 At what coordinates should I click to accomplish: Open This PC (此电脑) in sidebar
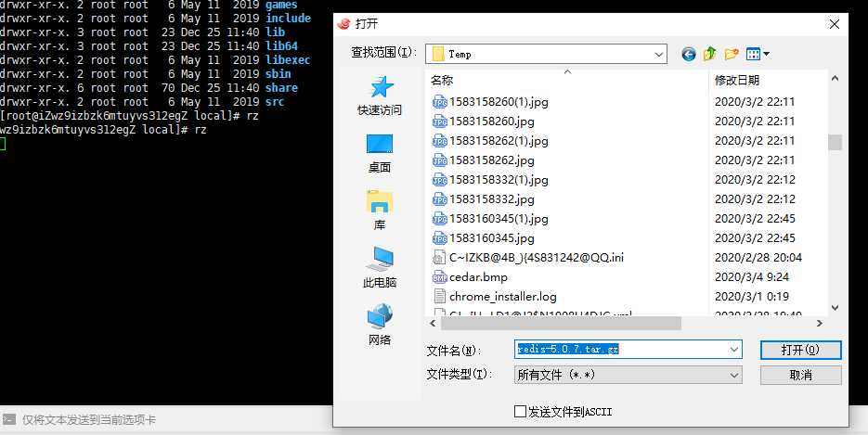[x=380, y=268]
